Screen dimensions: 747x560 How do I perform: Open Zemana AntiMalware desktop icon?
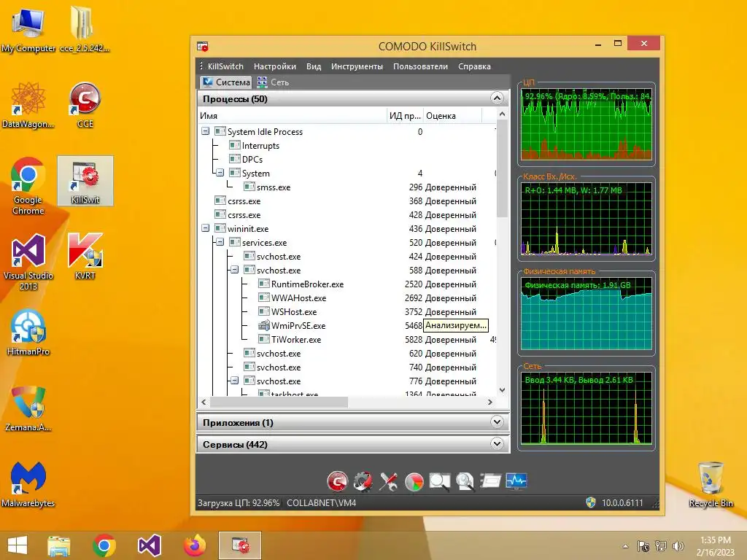(x=28, y=408)
